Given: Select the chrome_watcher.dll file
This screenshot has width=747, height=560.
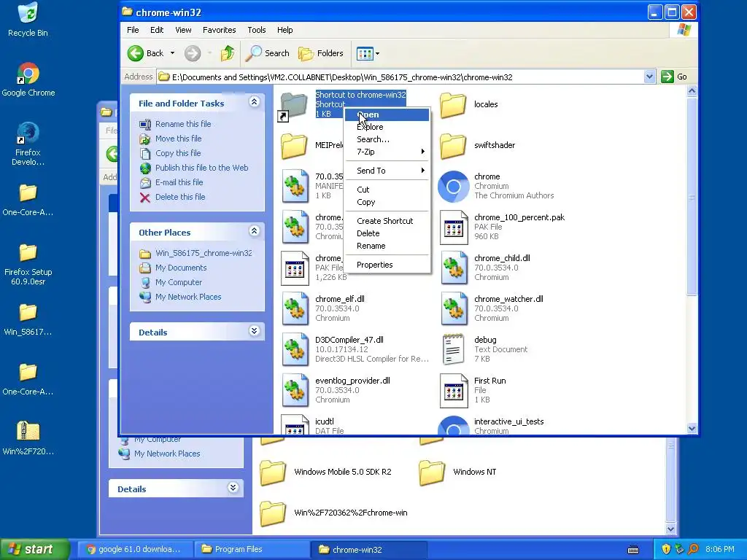Looking at the screenshot, I should 492,309.
